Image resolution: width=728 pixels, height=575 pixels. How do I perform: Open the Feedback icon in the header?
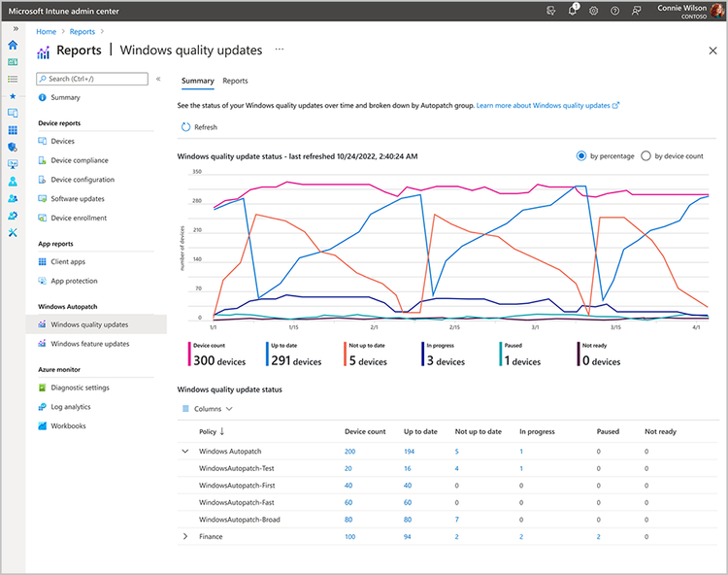pyautogui.click(x=636, y=11)
